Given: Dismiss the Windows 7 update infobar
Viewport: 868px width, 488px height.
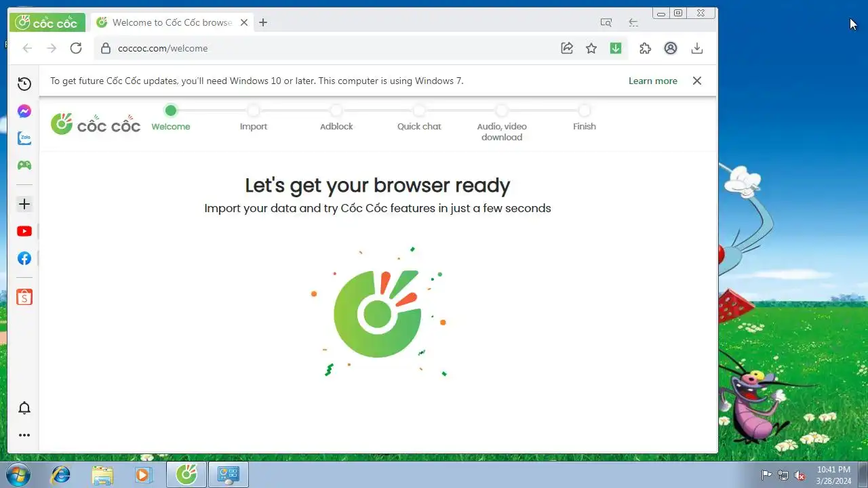Looking at the screenshot, I should [x=697, y=81].
